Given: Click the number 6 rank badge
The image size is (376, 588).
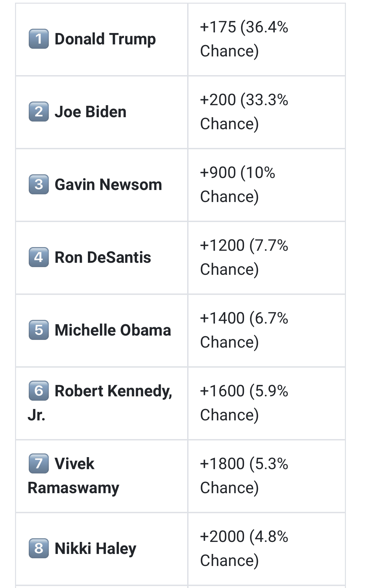Looking at the screenshot, I should pyautogui.click(x=39, y=391).
